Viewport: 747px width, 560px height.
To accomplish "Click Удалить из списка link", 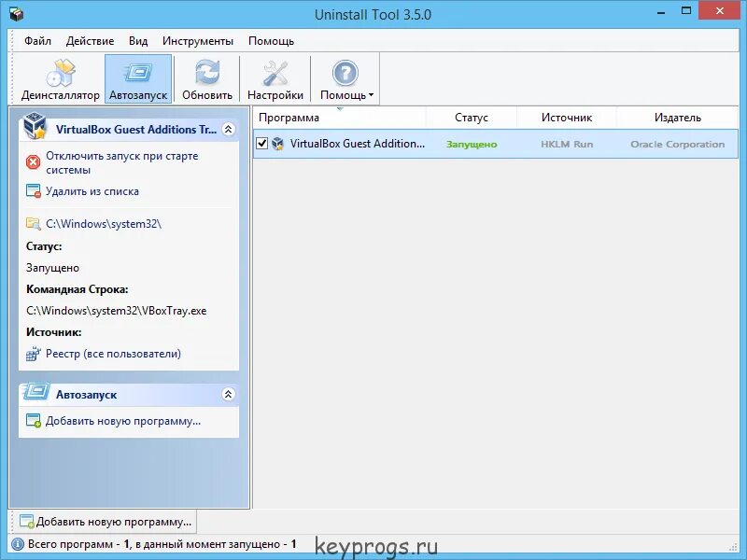I will tap(92, 191).
